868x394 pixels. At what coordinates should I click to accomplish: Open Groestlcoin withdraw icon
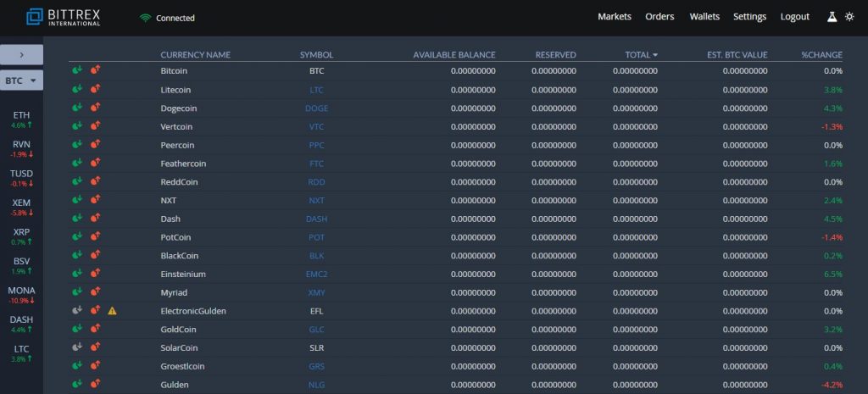95,365
